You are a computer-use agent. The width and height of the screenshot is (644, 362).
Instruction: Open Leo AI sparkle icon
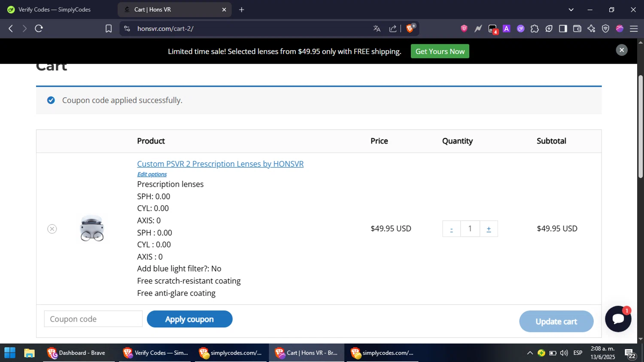click(x=591, y=29)
